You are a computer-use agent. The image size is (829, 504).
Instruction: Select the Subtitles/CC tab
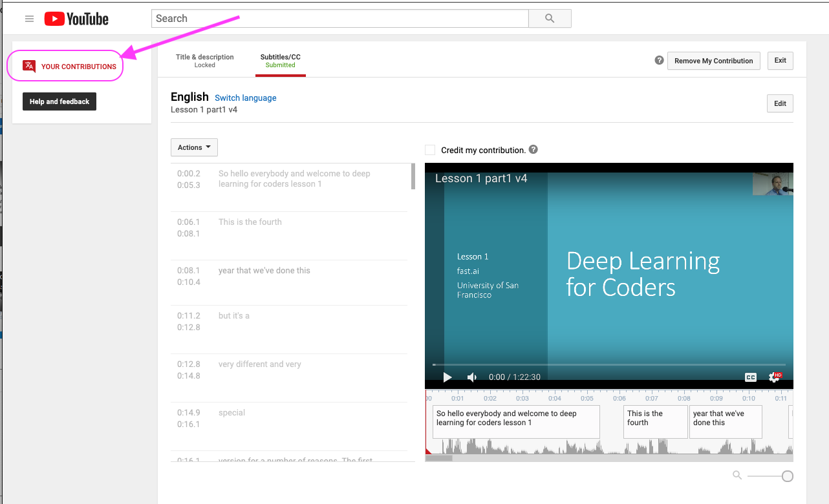[280, 61]
